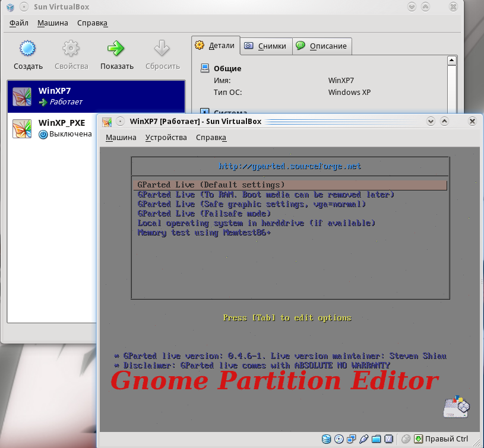Minimize the Sun VirtualBox manager window
Screen dimensions: 484x448
412,7
